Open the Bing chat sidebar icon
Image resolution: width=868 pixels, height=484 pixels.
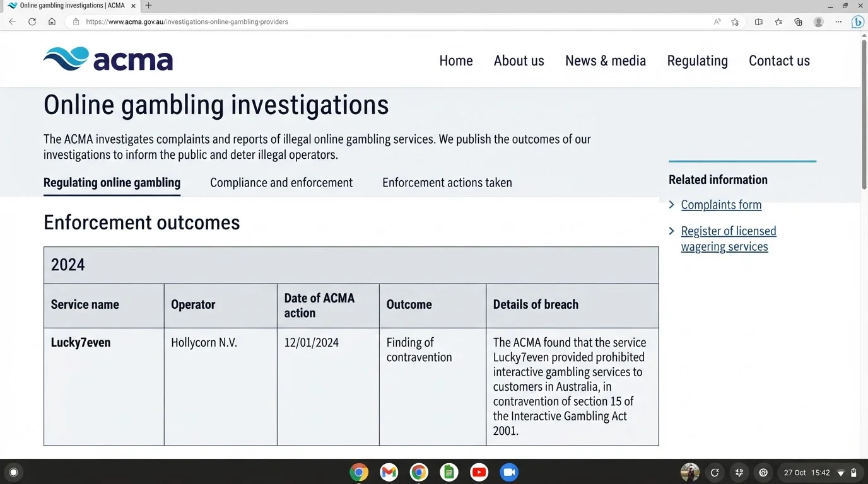click(x=858, y=21)
